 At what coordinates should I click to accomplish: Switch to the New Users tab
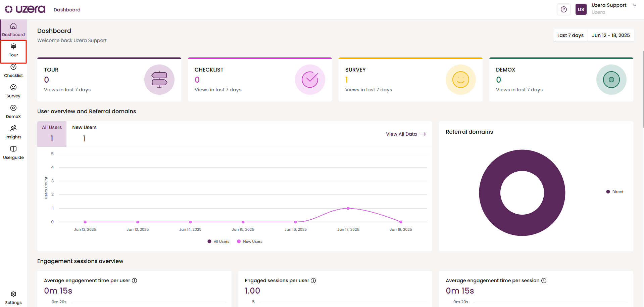tap(84, 134)
